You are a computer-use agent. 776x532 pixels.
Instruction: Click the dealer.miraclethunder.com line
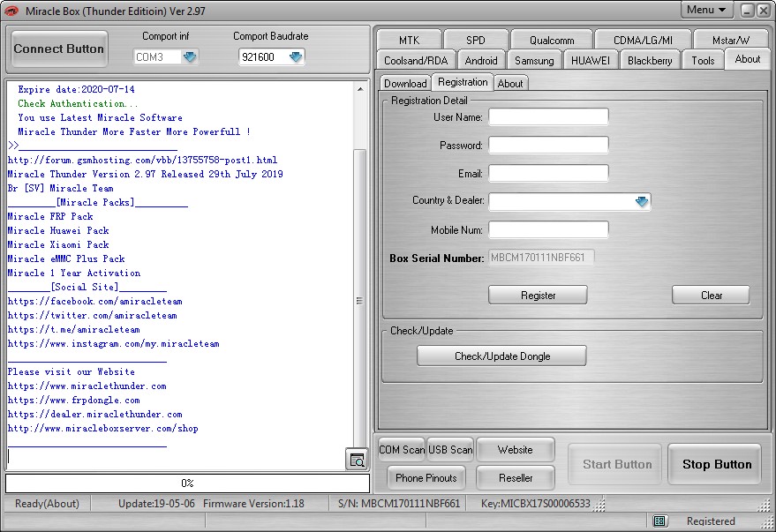point(95,415)
